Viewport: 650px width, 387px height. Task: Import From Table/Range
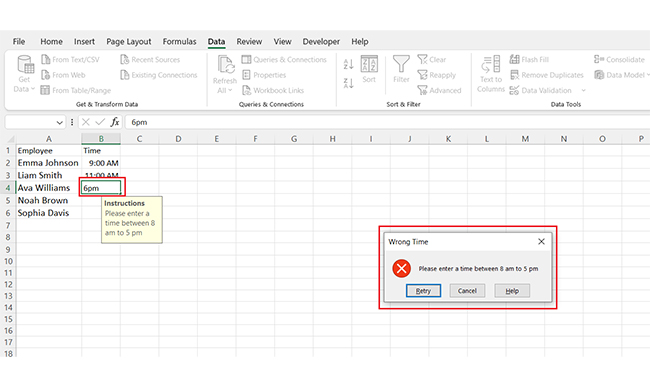76,90
